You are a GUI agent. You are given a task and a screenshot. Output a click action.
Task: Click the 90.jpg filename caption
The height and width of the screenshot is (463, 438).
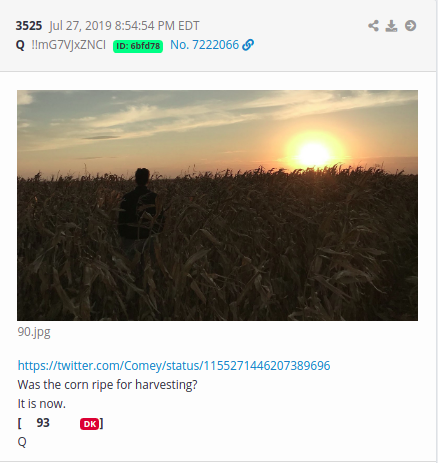pyautogui.click(x=34, y=332)
